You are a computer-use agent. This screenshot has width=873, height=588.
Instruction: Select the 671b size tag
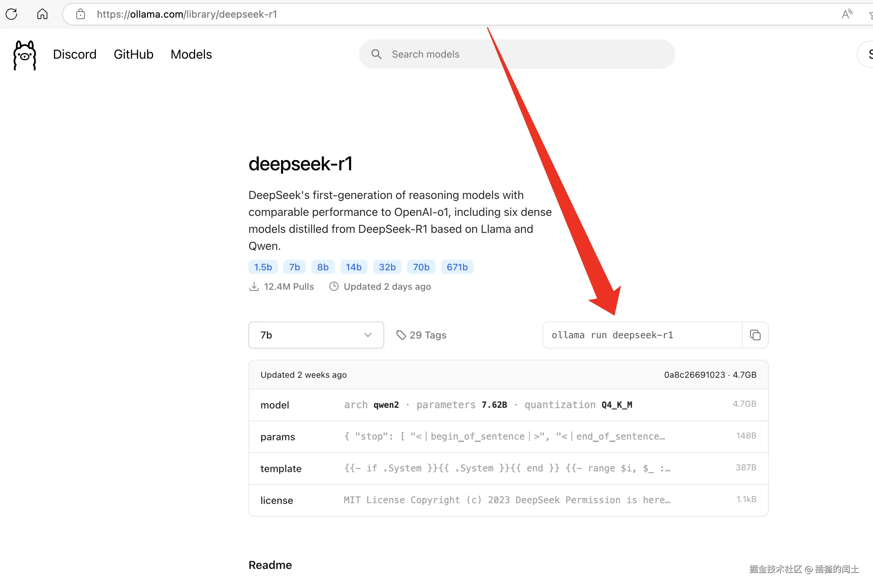pos(457,267)
